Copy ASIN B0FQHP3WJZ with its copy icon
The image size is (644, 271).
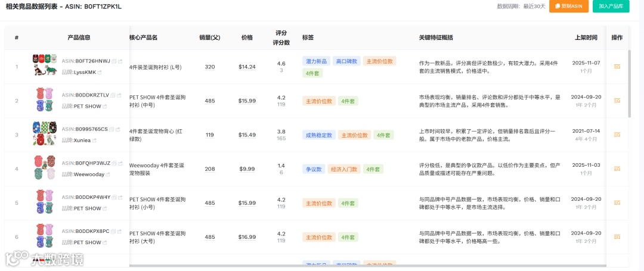point(114,164)
